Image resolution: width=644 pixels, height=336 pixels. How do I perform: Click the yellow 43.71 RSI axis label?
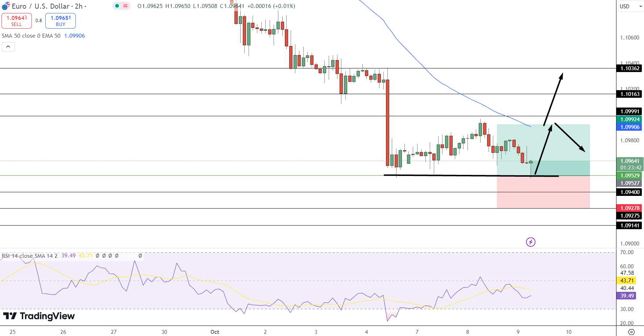point(627,281)
